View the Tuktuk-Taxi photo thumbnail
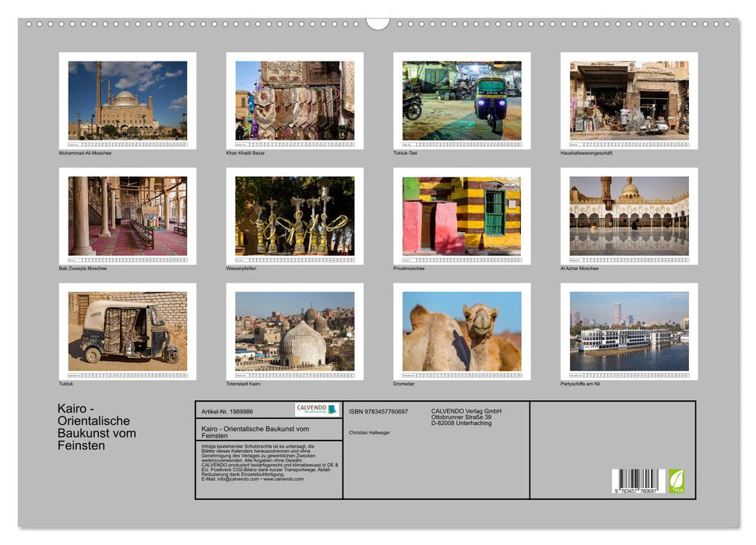 tap(460, 99)
